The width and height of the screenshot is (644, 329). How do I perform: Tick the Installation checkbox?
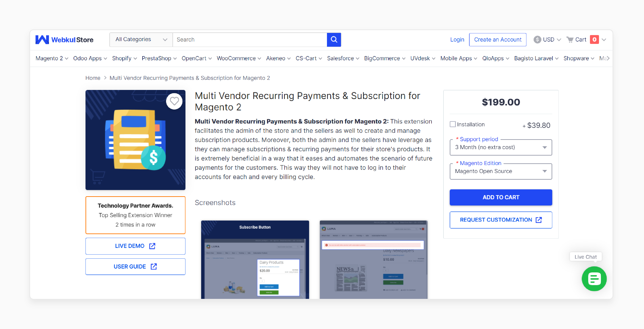point(453,124)
